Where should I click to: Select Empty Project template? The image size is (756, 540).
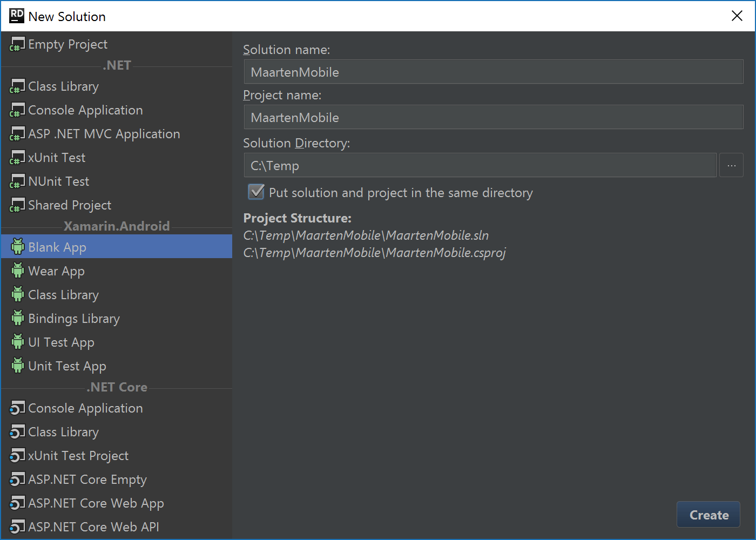117,44
